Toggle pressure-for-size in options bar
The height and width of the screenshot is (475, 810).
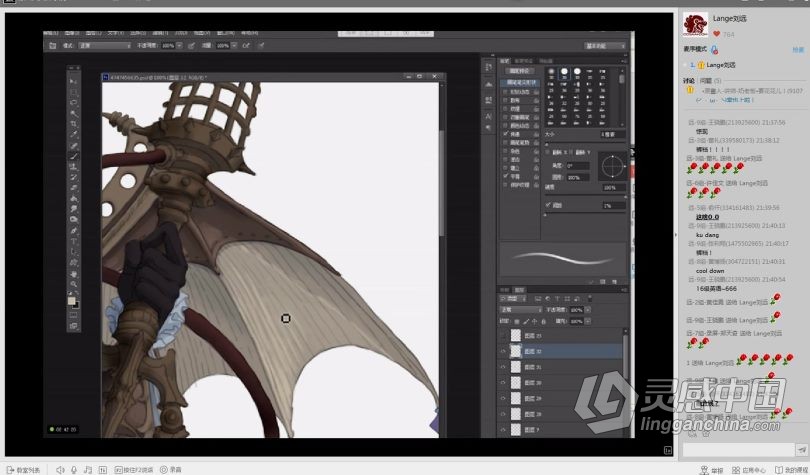(261, 45)
